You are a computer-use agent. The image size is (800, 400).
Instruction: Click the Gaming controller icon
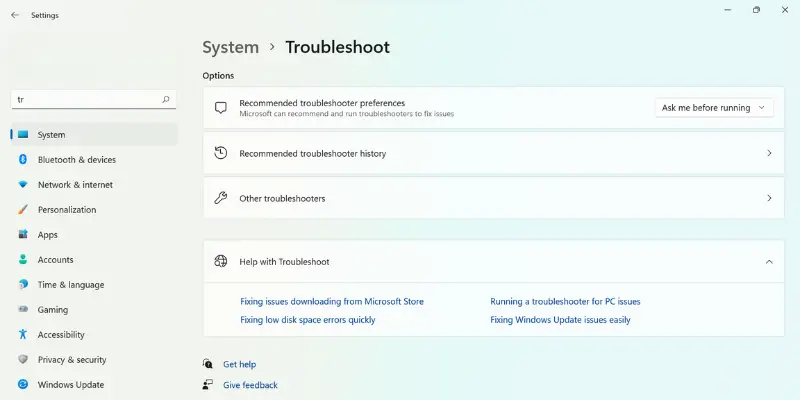tap(23, 310)
